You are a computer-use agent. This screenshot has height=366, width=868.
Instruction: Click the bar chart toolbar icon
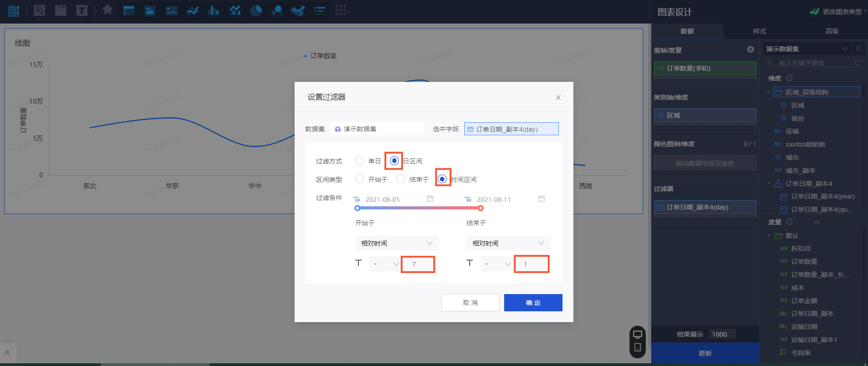pos(213,11)
